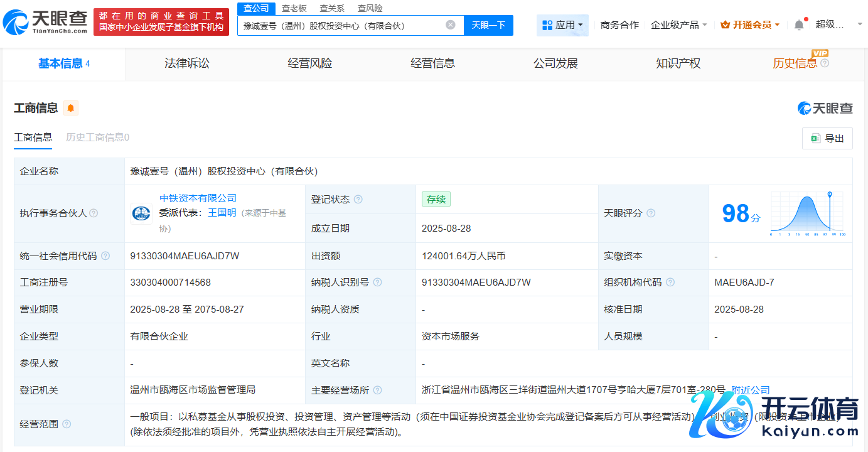Click the 导出 export button
This screenshot has height=452, width=868.
[827, 139]
